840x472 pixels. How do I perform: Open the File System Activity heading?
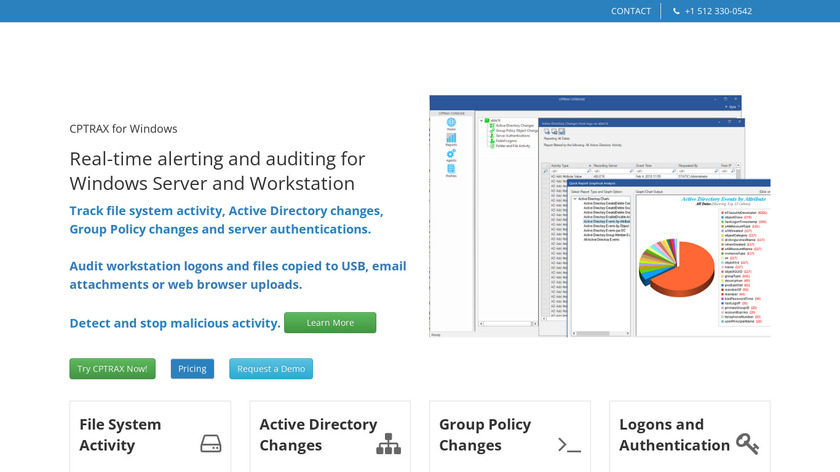pos(120,435)
